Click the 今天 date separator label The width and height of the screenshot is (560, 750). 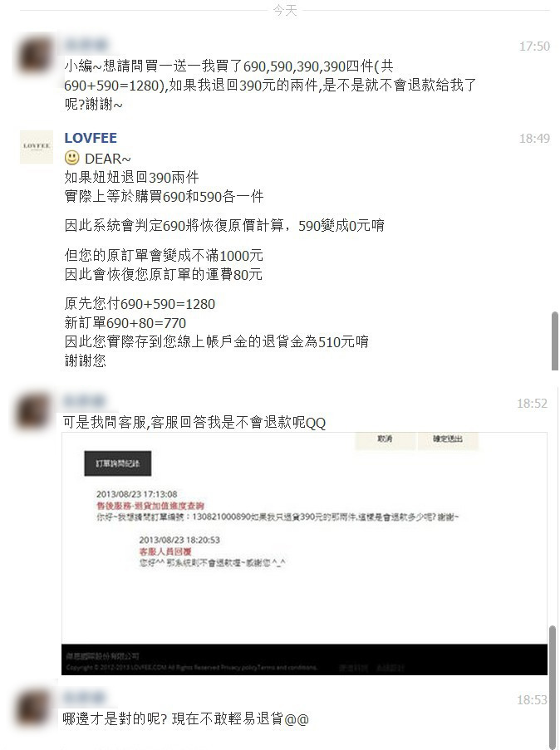point(285,10)
